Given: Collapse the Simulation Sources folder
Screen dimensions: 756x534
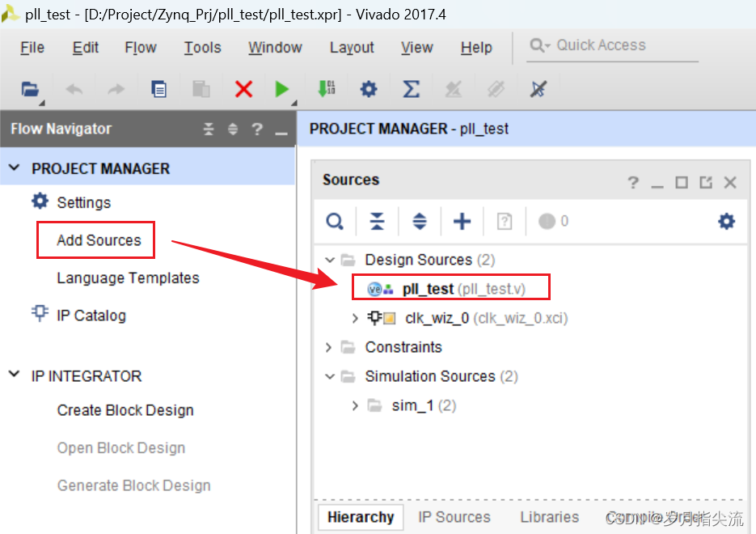Looking at the screenshot, I should [330, 376].
